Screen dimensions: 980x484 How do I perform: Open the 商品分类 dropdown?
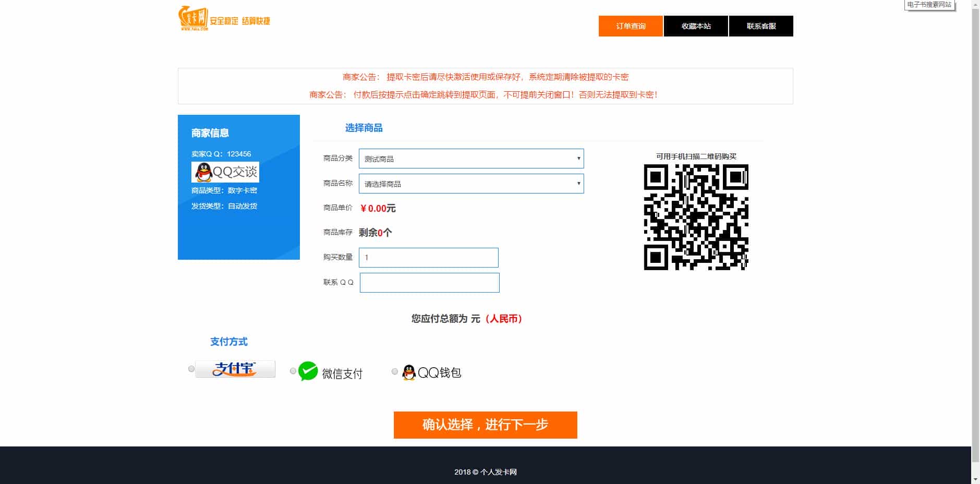[470, 159]
